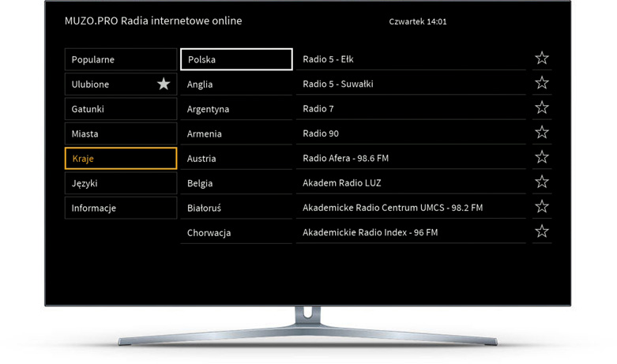Star Akademickie Radio Centrum UMCS - 98.2 FM
The height and width of the screenshot is (364, 617).
(541, 207)
